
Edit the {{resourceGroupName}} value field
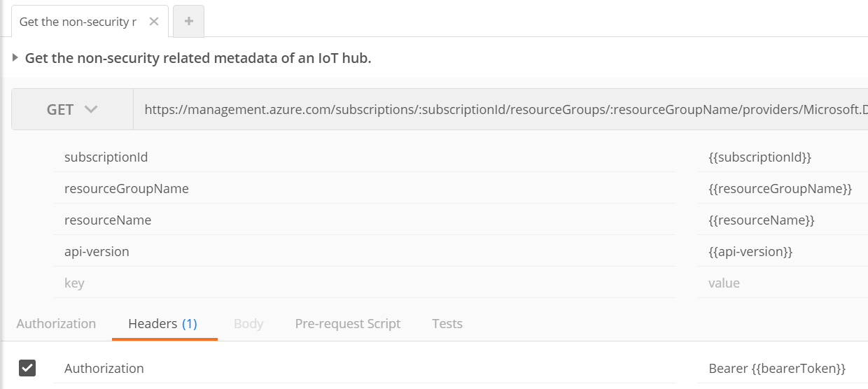point(780,189)
